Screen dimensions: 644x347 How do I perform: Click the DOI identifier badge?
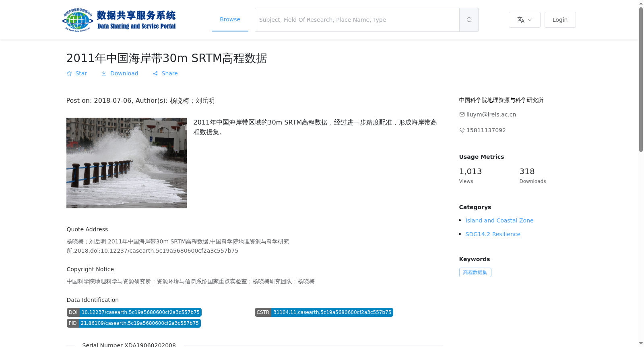[134, 312]
